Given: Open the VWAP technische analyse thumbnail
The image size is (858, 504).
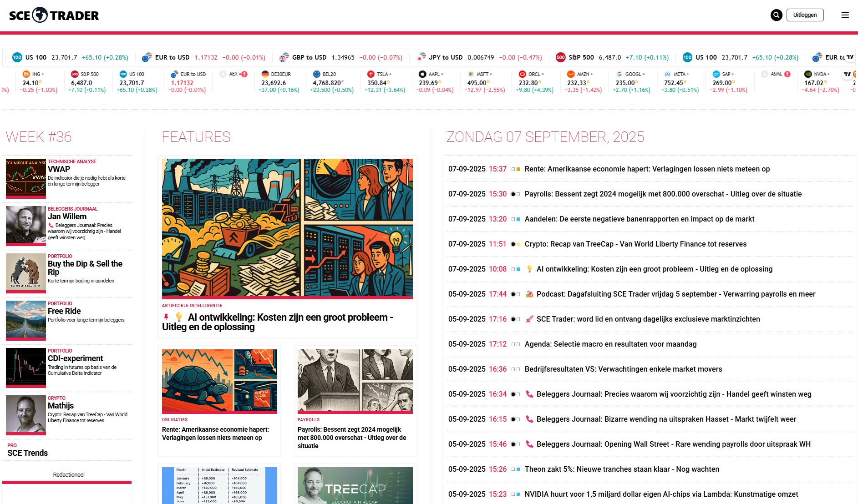Looking at the screenshot, I should click(x=26, y=178).
